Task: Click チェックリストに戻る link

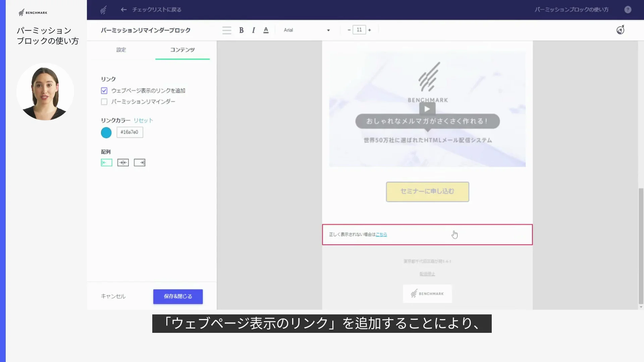Action: pyautogui.click(x=157, y=10)
